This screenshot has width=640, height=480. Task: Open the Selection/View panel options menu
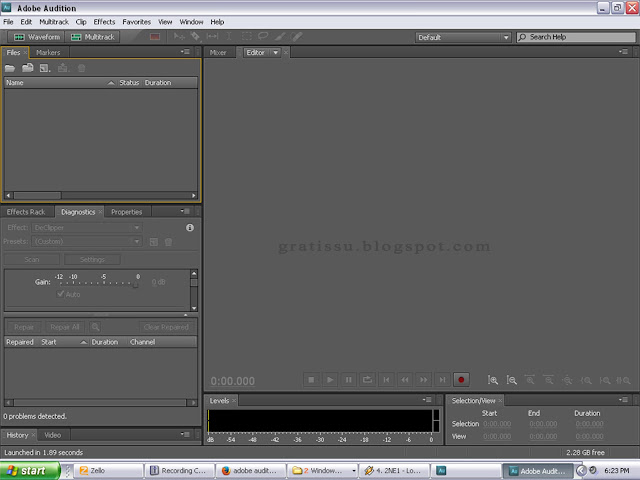pyautogui.click(x=623, y=400)
